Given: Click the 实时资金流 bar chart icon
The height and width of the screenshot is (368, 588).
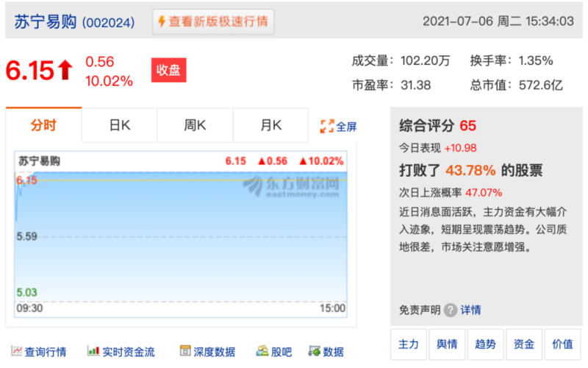Looking at the screenshot, I should pos(93,351).
